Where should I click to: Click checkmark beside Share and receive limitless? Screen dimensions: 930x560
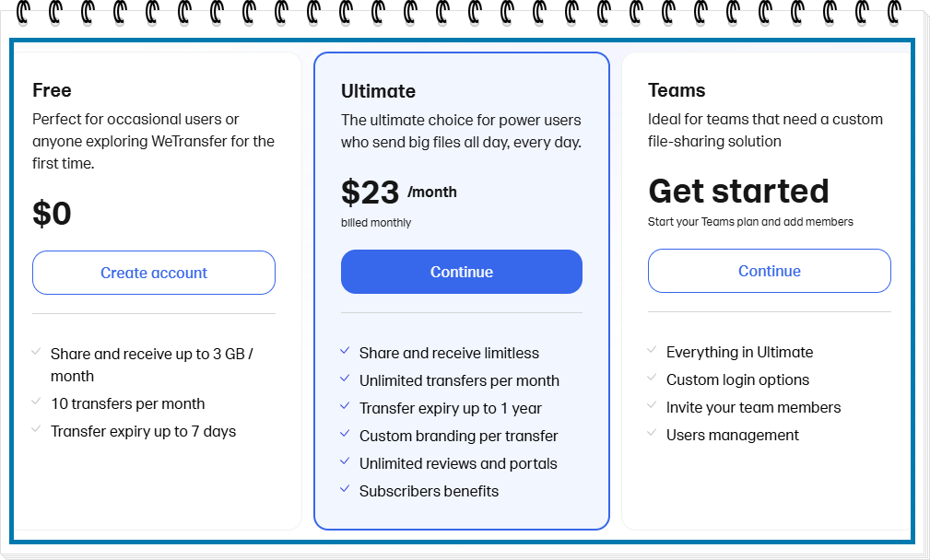point(345,351)
